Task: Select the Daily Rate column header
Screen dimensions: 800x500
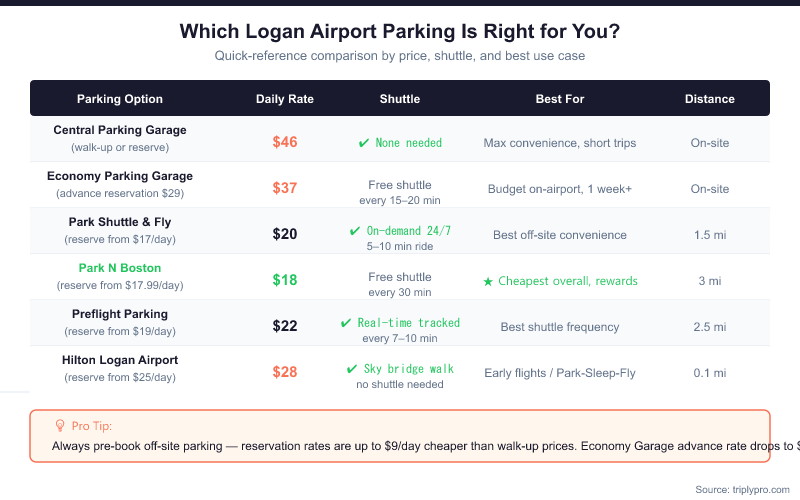Action: pos(285,99)
